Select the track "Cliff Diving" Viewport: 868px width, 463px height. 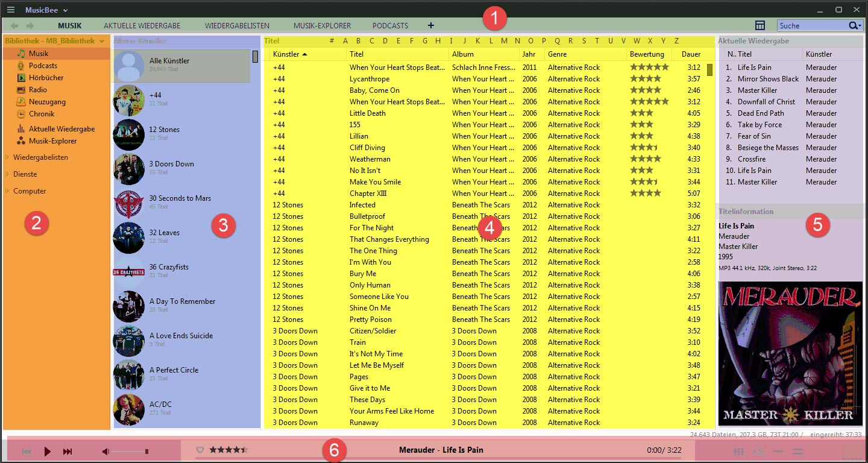[367, 148]
